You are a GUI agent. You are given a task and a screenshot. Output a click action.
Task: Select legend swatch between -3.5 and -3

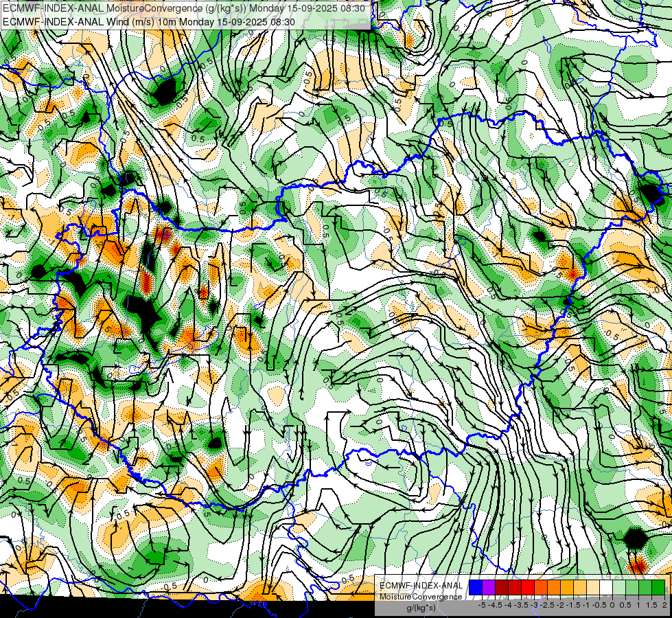[528, 587]
